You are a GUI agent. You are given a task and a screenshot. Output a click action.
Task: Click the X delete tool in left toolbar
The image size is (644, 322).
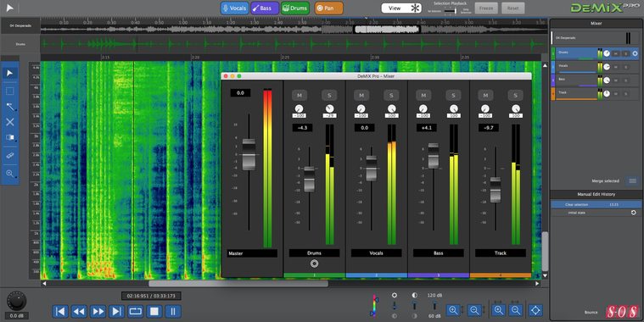pos(10,122)
